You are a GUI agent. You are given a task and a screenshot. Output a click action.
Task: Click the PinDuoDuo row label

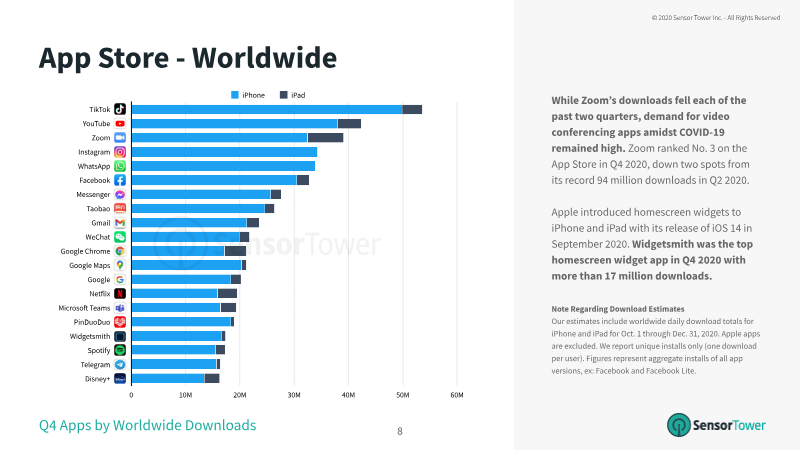(92, 322)
